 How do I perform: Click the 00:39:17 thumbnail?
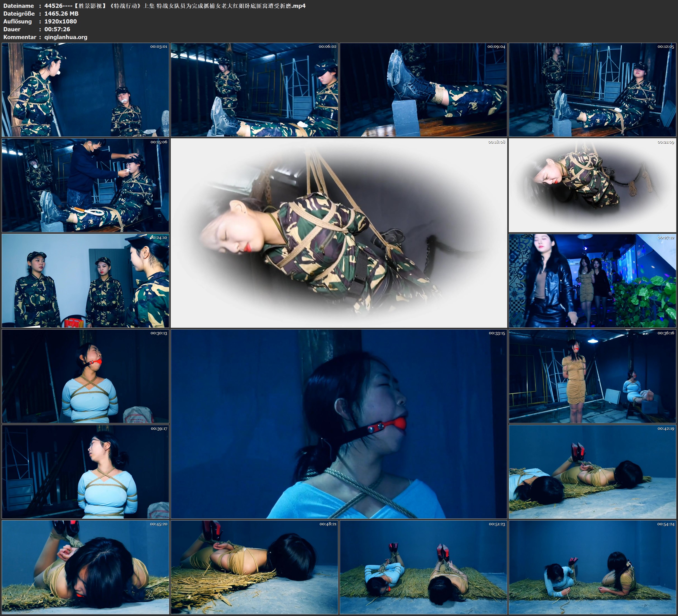click(85, 472)
